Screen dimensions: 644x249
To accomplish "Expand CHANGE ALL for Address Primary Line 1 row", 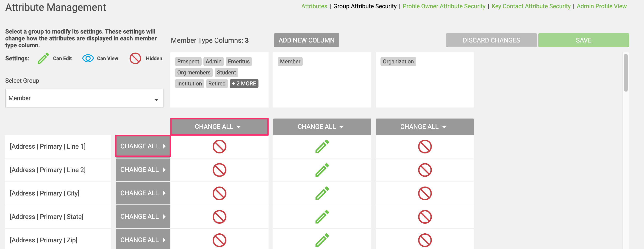I will point(143,146).
